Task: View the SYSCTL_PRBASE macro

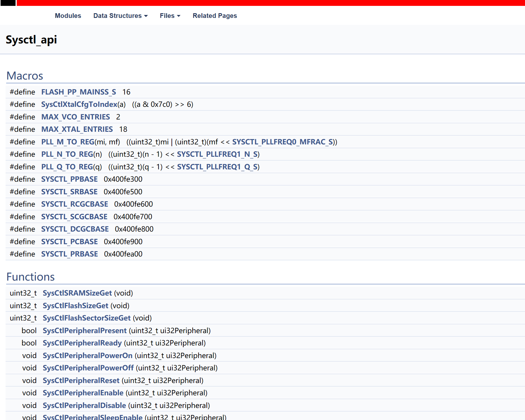Action: coord(70,254)
